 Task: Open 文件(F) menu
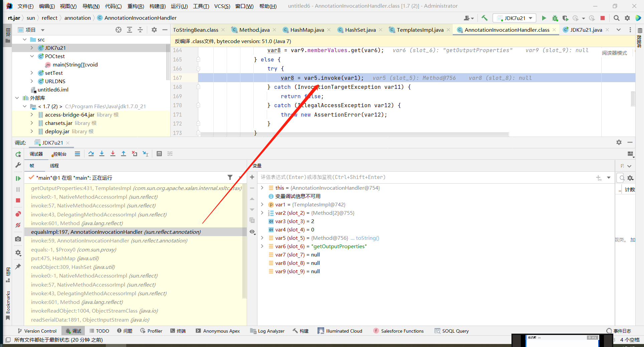tap(25, 6)
